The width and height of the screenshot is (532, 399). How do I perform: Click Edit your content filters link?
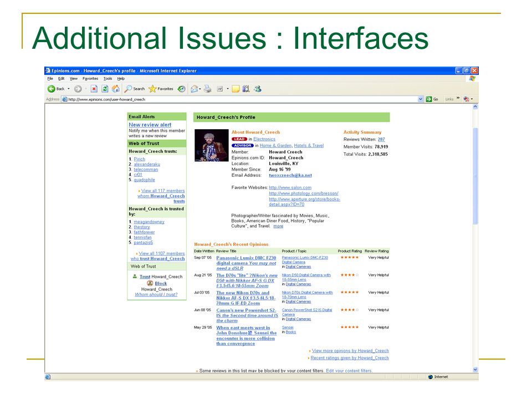349,371
